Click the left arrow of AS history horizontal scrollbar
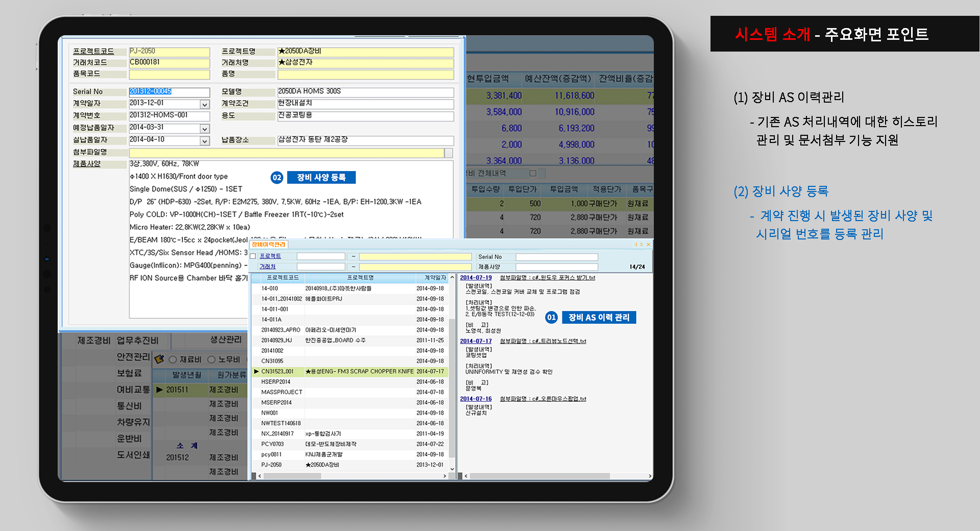 (465, 476)
